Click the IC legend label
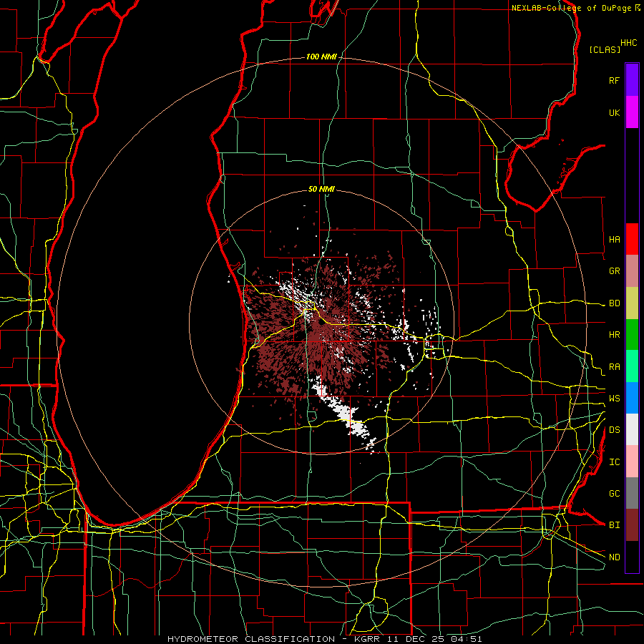Image resolution: width=644 pixels, height=644 pixels. pyautogui.click(x=614, y=462)
